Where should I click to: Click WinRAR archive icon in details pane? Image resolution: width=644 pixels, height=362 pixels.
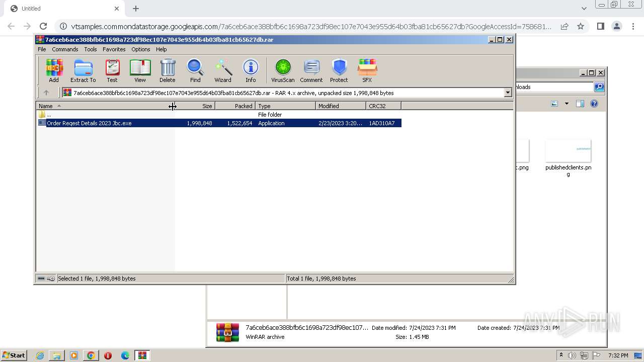pos(227,332)
